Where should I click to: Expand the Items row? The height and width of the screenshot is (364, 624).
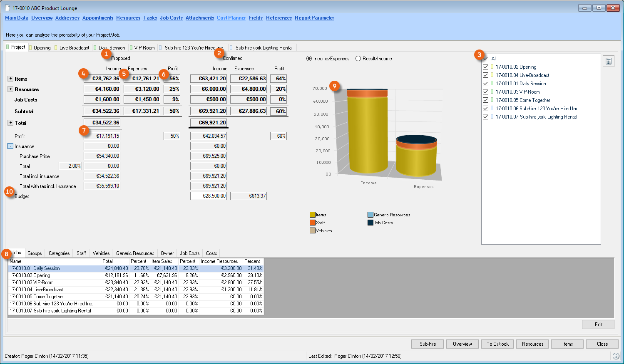(x=10, y=79)
